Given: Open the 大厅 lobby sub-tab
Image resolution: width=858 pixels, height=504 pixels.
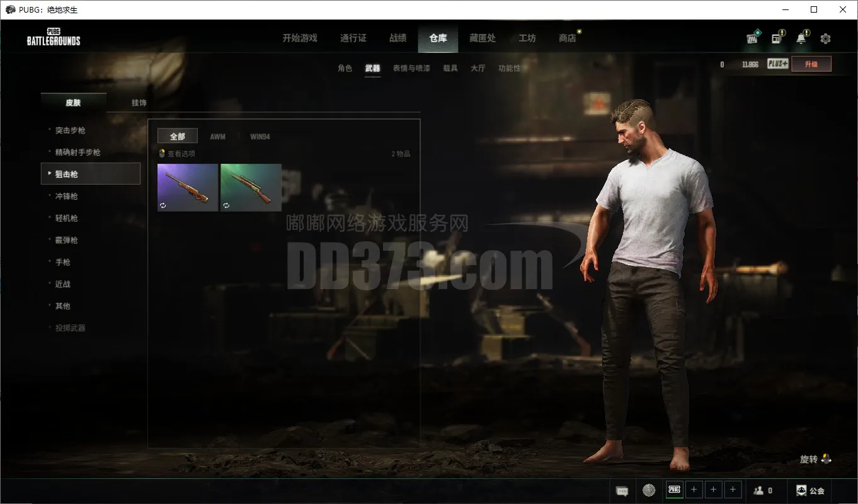Looking at the screenshot, I should point(478,68).
